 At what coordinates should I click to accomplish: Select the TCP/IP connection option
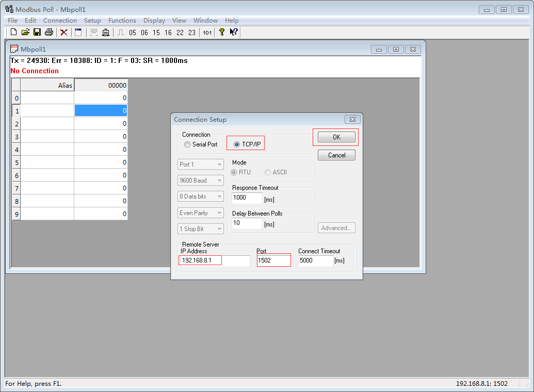pos(237,144)
